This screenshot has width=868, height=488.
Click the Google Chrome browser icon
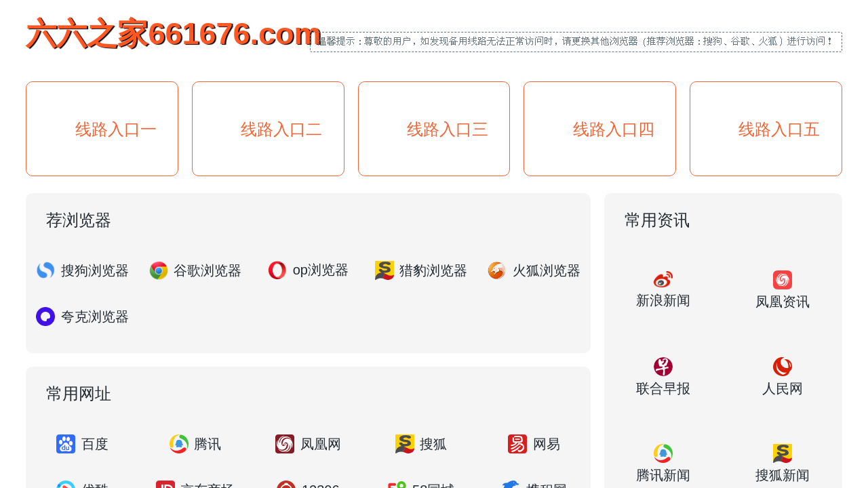(159, 270)
